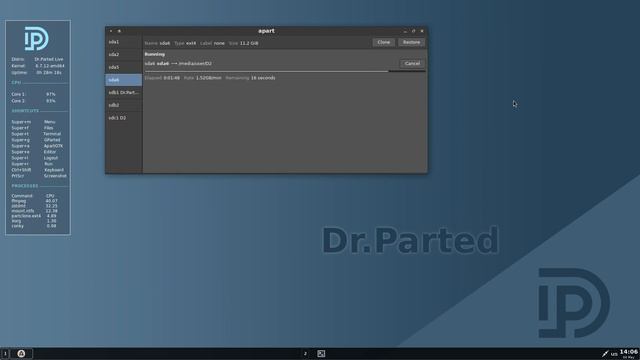Switch to workspace 1 on taskbar
The height and width of the screenshot is (360, 640).
coord(5,354)
